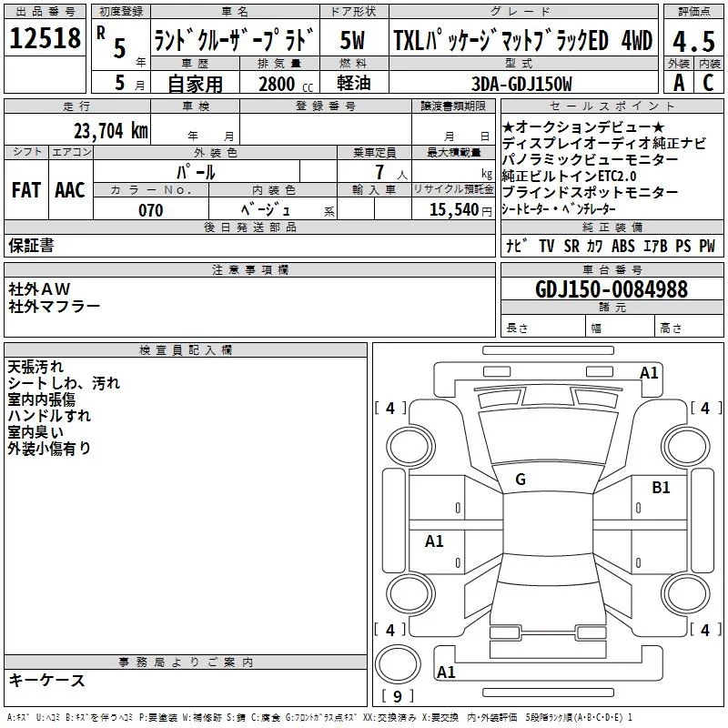Click the 4.5 evaluation score
728x728 pixels.
pos(693,41)
